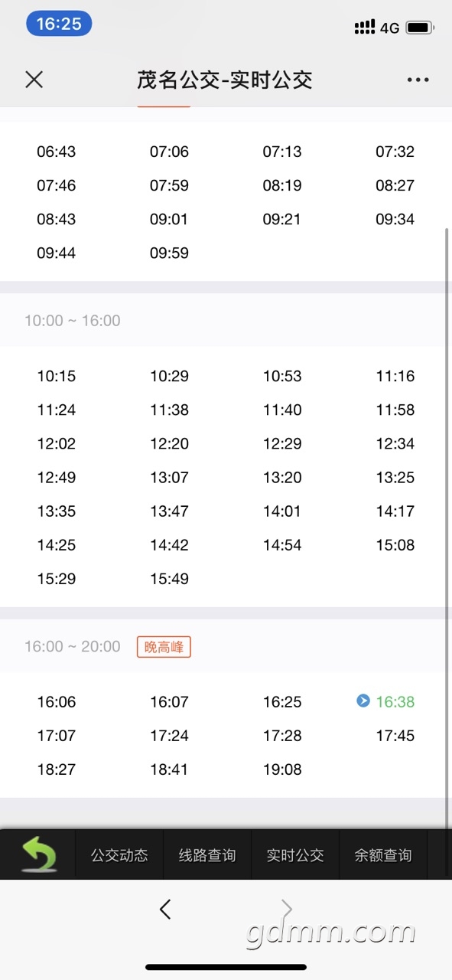Close the page with the X icon
Viewport: 452px width, 980px height.
(x=34, y=80)
